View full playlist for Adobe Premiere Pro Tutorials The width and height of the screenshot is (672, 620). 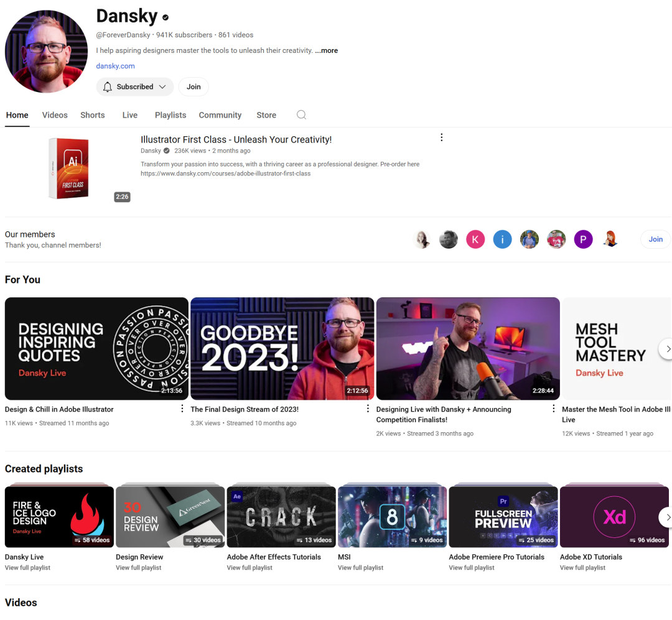pos(472,568)
